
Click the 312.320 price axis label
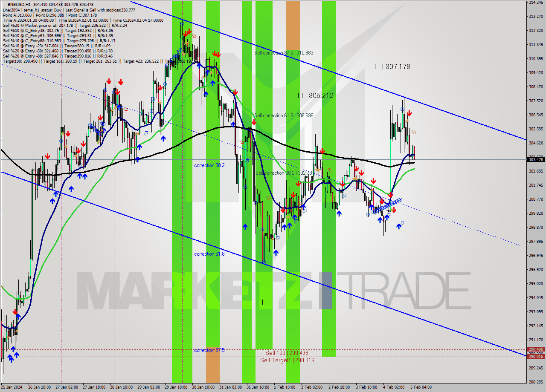click(x=536, y=31)
